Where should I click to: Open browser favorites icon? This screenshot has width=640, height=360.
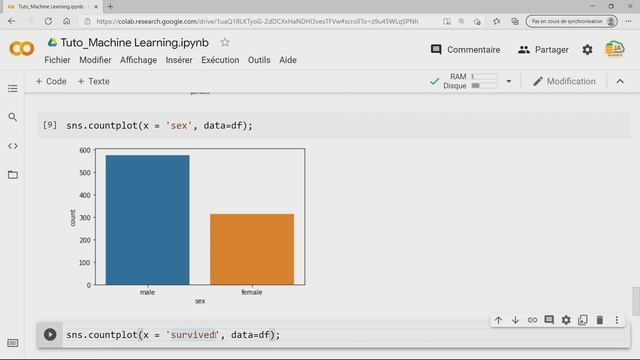pos(496,21)
